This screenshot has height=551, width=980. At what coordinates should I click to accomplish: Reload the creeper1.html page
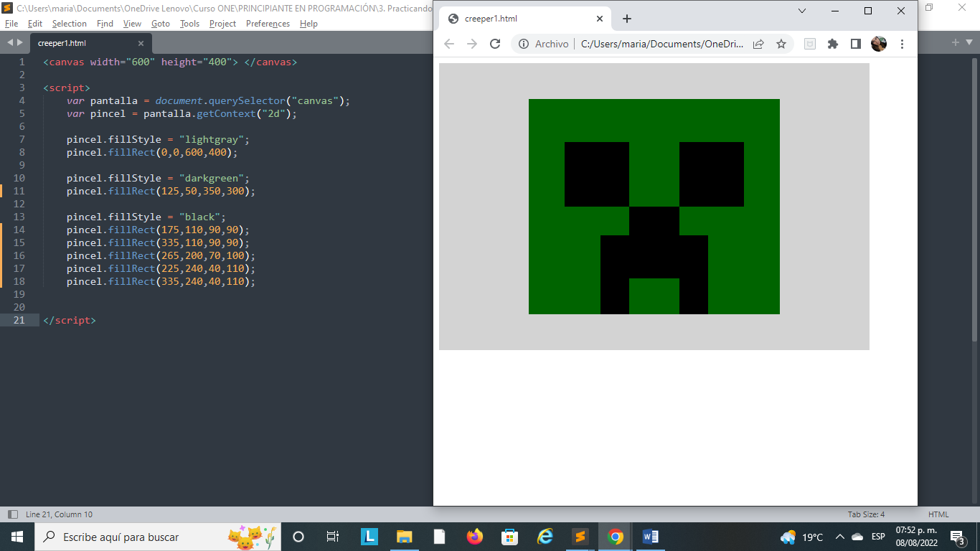pos(495,44)
